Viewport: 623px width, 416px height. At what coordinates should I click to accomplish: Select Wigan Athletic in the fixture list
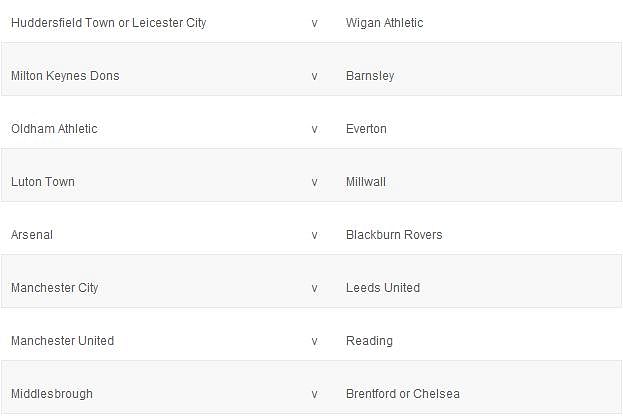point(384,22)
